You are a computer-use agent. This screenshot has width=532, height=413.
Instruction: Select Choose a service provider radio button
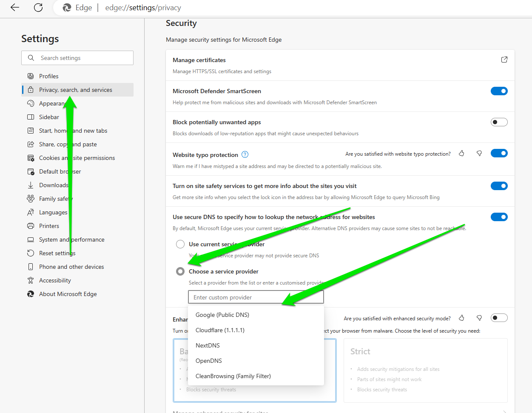[x=180, y=271]
